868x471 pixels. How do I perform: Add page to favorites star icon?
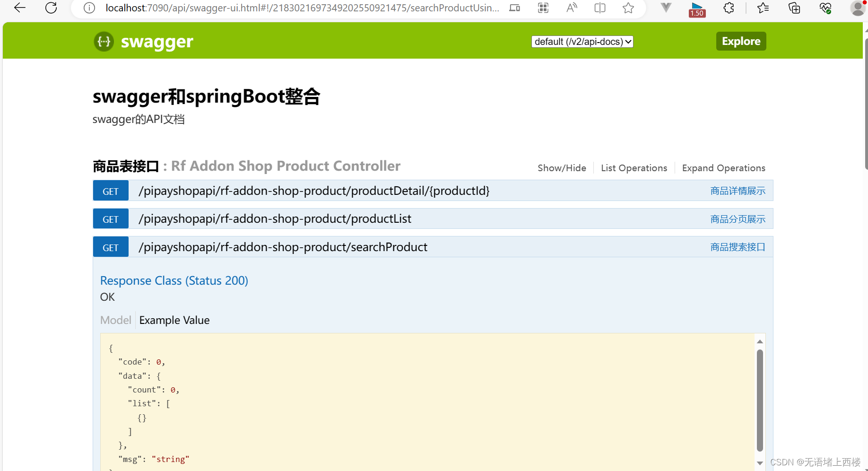coord(628,8)
